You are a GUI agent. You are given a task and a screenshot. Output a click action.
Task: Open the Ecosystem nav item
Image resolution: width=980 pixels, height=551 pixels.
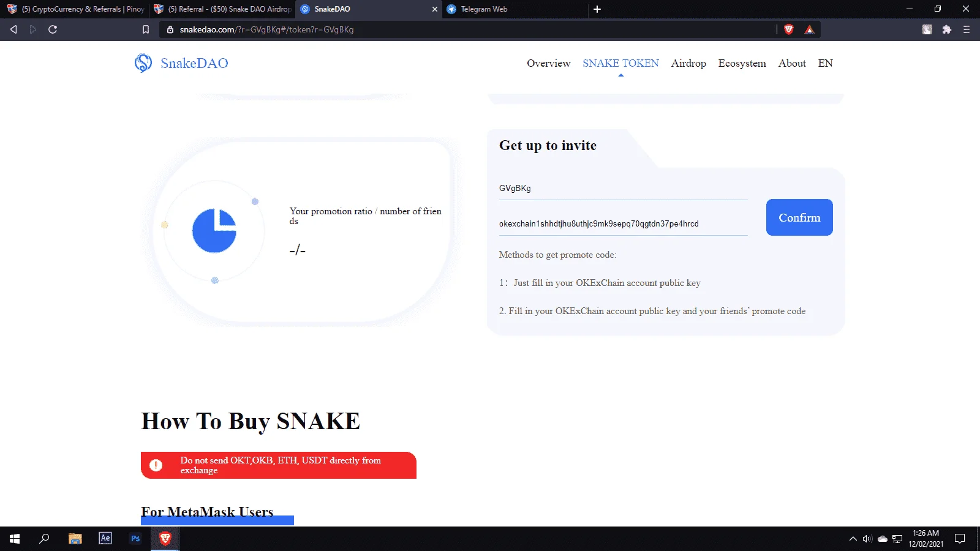pos(742,63)
